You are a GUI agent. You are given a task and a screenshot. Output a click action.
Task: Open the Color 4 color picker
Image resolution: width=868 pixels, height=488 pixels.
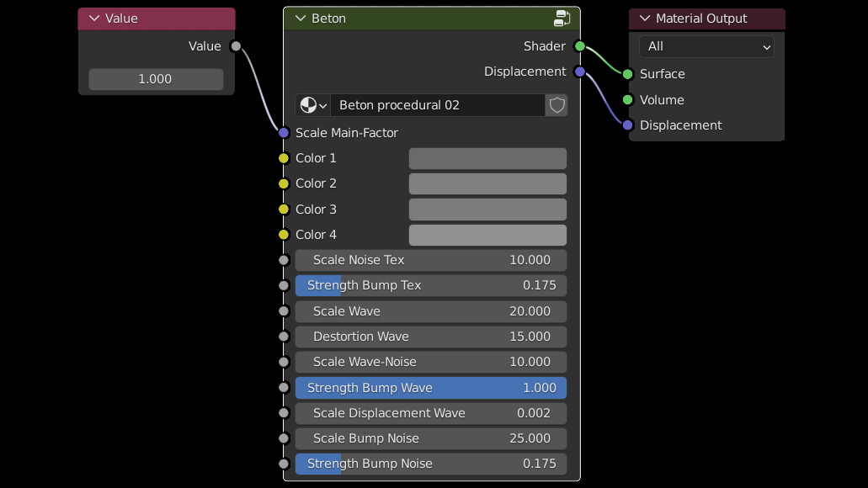[x=487, y=235]
